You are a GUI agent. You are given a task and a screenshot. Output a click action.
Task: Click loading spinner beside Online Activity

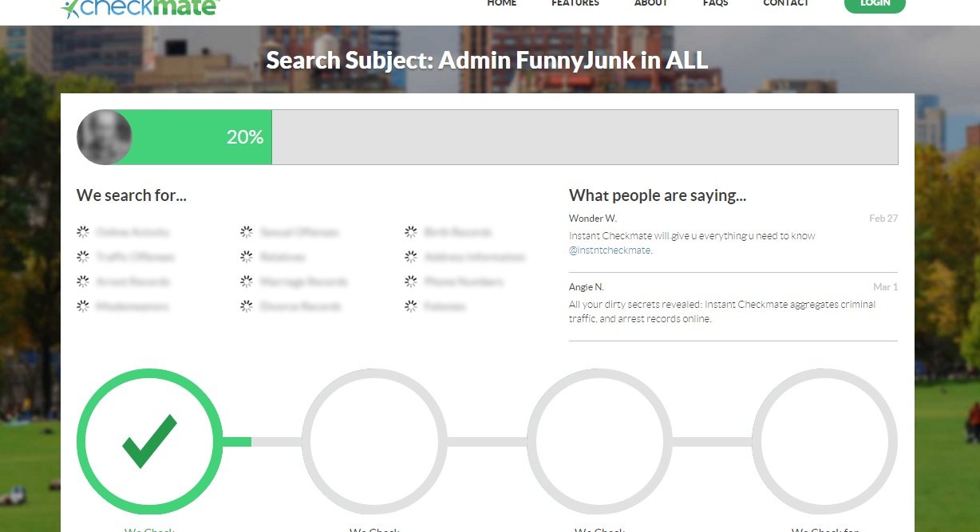(83, 232)
